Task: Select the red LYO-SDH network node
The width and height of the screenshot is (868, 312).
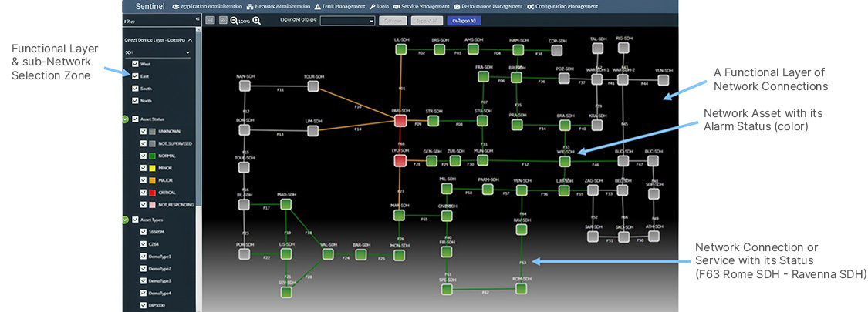Action: (400, 160)
